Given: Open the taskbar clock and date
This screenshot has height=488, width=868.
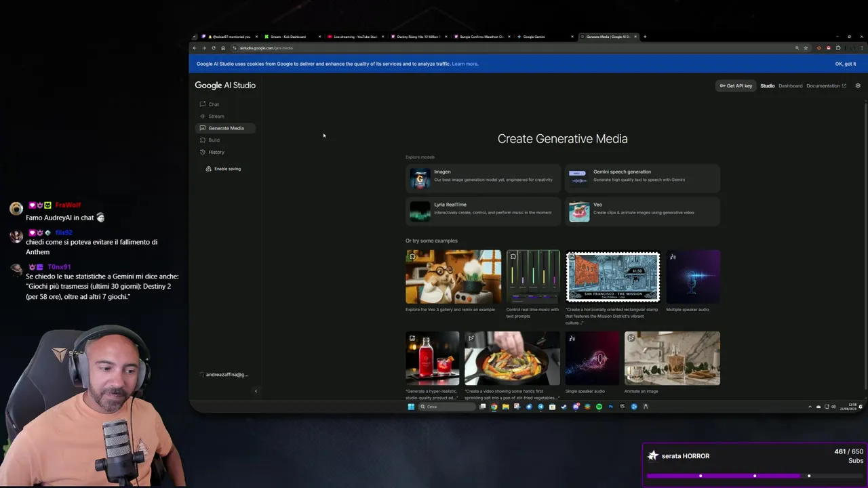Looking at the screenshot, I should click(848, 407).
